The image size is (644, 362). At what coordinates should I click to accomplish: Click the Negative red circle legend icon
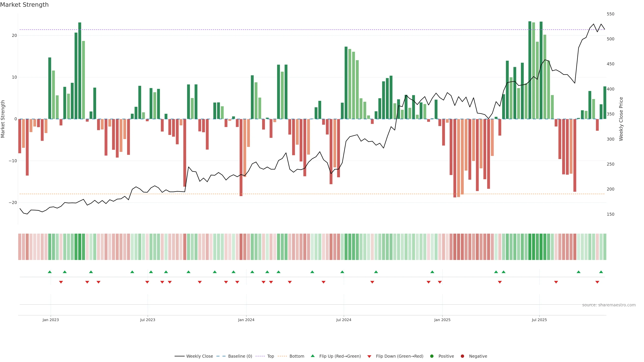[x=462, y=356]
